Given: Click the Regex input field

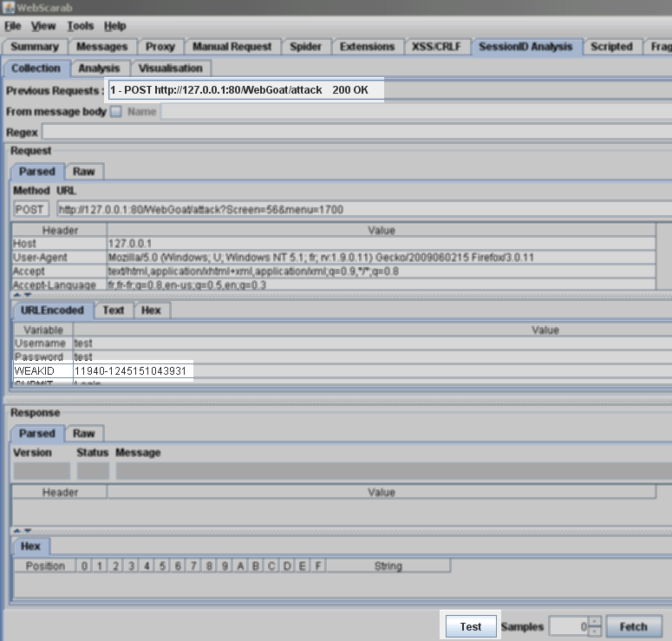Looking at the screenshot, I should coord(356,132).
